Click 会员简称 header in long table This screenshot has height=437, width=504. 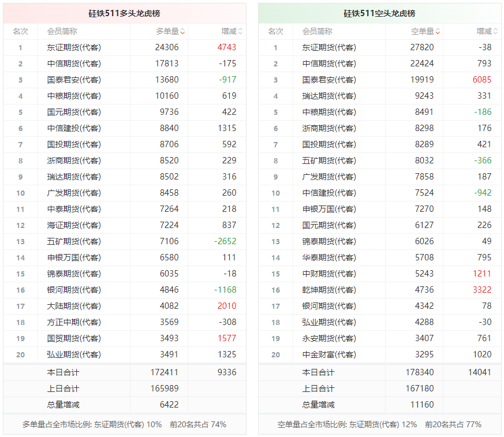(x=62, y=32)
